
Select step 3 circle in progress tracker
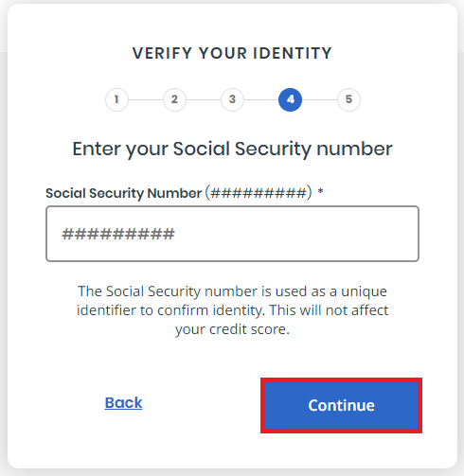(x=232, y=99)
